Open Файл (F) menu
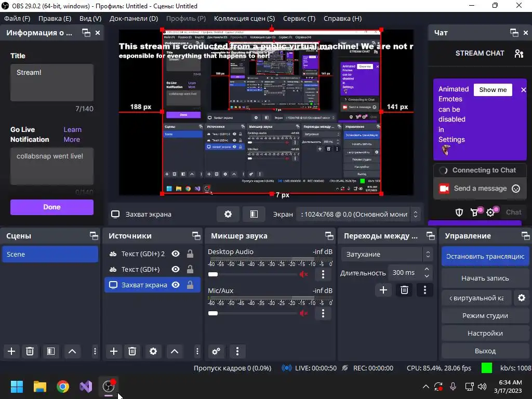 [x=17, y=19]
